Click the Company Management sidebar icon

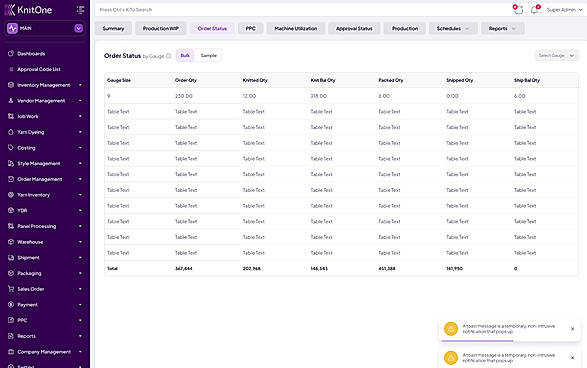coord(11,352)
